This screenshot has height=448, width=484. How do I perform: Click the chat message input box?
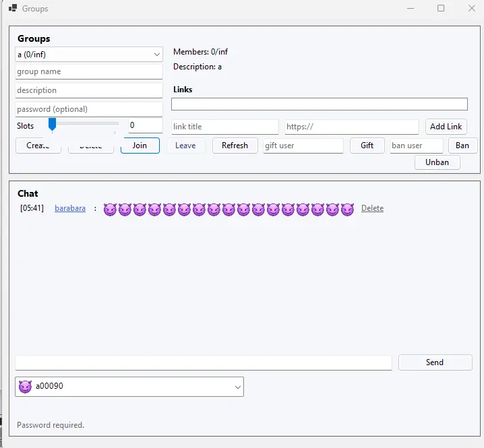(x=203, y=363)
